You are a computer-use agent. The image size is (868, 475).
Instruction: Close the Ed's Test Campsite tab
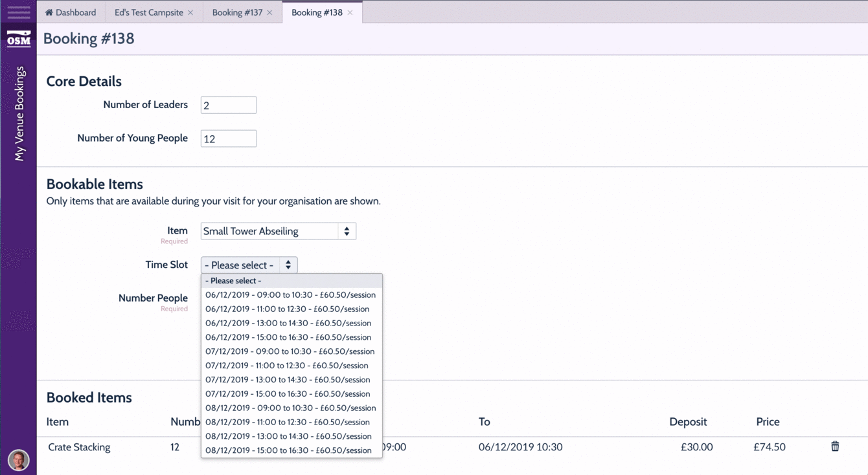click(190, 12)
